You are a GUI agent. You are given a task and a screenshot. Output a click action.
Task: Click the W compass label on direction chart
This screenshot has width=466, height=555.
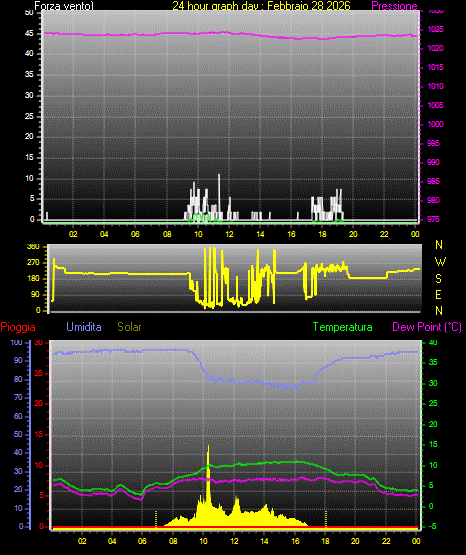point(440,262)
